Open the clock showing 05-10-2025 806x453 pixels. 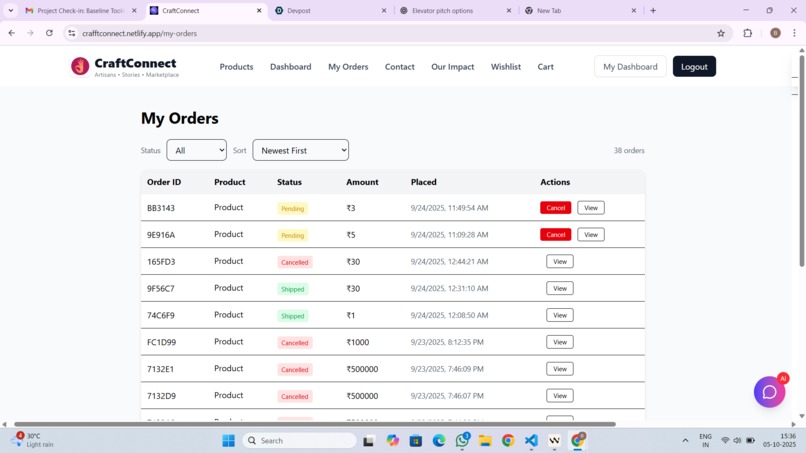(x=779, y=440)
